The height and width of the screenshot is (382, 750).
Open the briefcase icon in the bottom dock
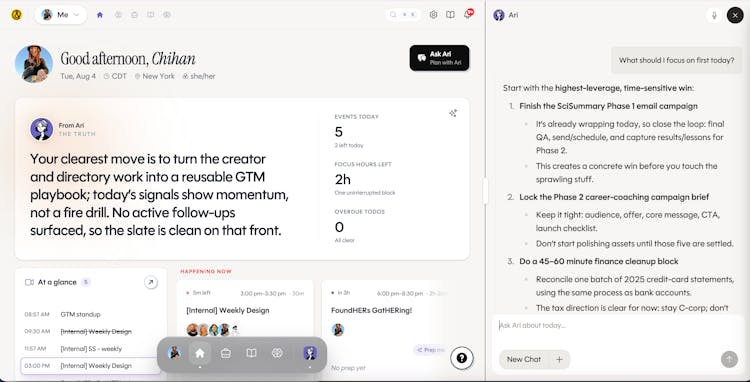pyautogui.click(x=226, y=353)
